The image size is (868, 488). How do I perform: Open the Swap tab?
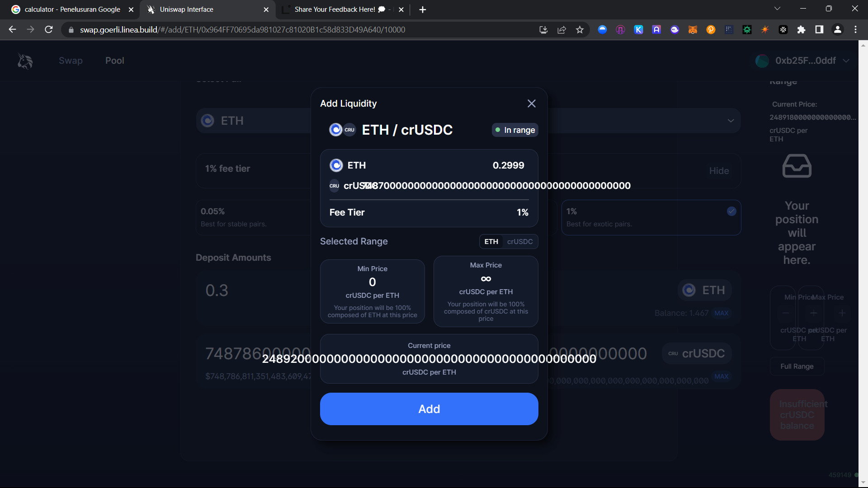click(x=71, y=61)
